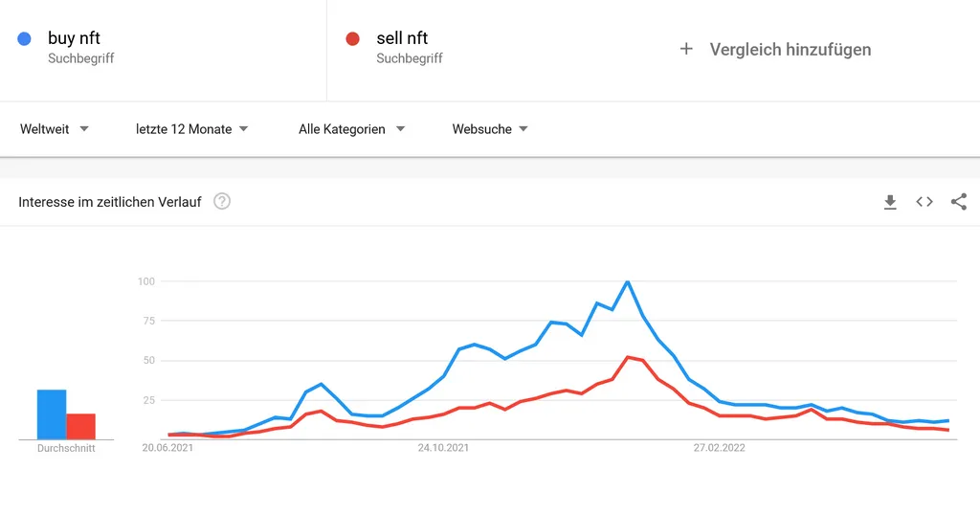980x514 pixels.
Task: Download the interest over time chart data
Action: point(890,202)
